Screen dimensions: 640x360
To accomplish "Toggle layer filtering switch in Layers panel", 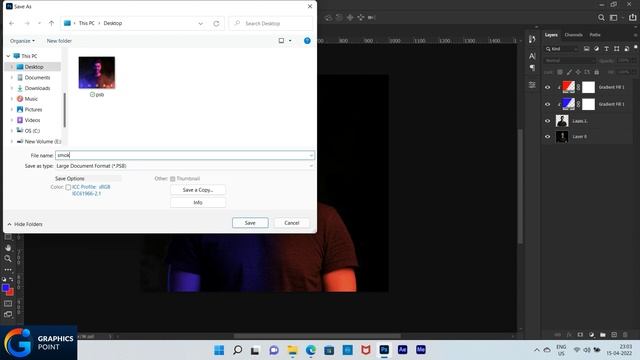I will coord(636,47).
